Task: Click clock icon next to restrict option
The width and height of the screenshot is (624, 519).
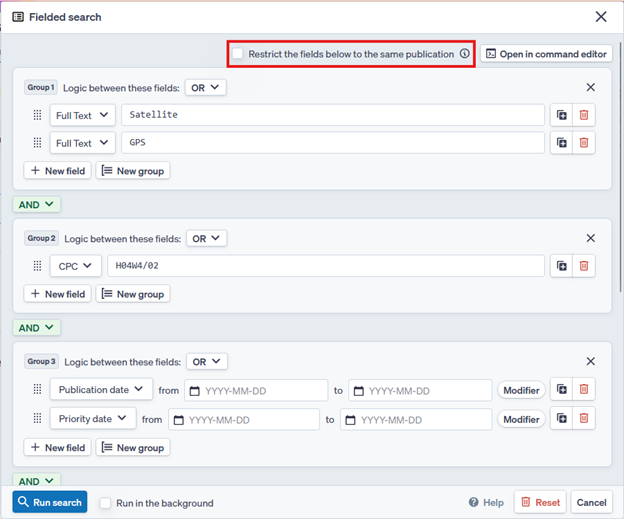Action: pos(464,54)
